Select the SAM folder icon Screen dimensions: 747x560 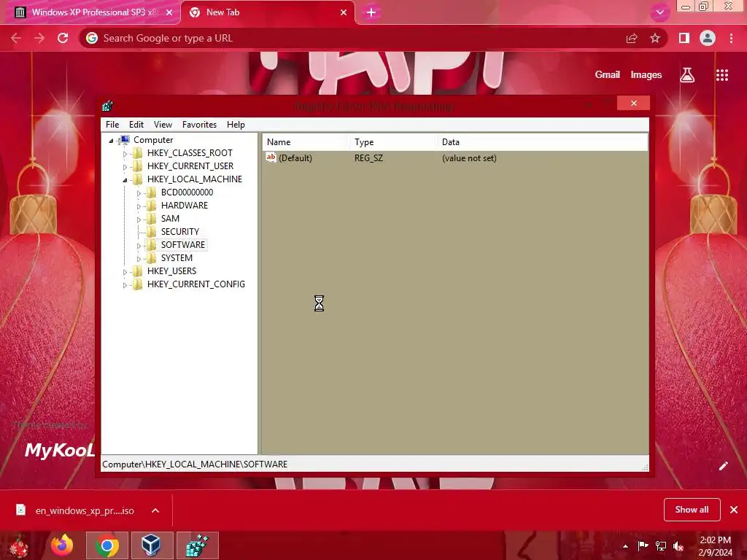152,219
